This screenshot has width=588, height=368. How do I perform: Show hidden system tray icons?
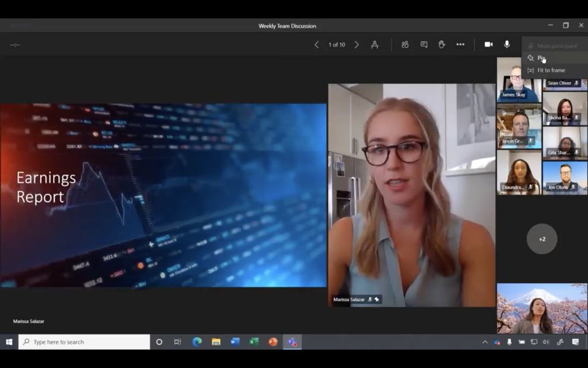pos(485,342)
